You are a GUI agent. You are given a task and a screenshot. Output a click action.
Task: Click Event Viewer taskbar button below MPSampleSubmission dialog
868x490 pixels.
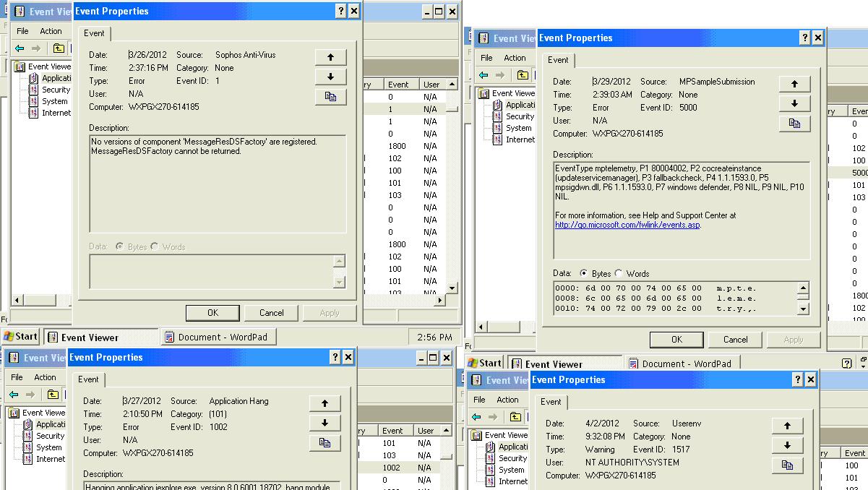[563, 364]
